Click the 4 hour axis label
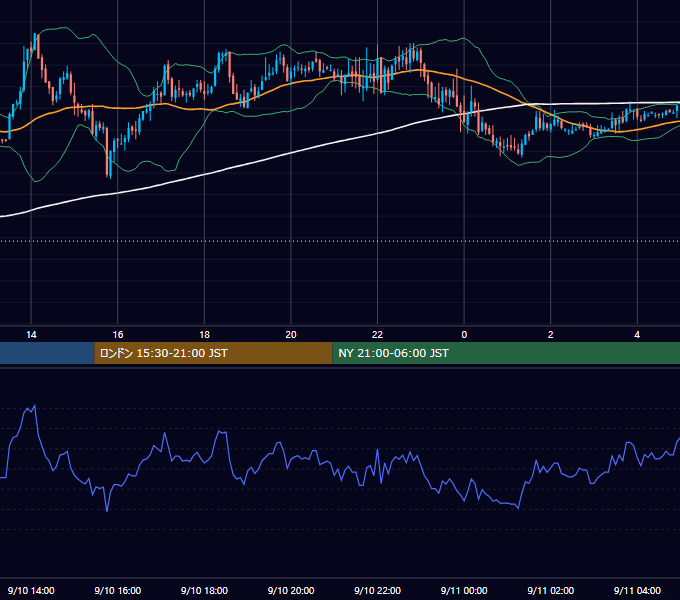This screenshot has height=600, width=680. pyautogui.click(x=637, y=335)
